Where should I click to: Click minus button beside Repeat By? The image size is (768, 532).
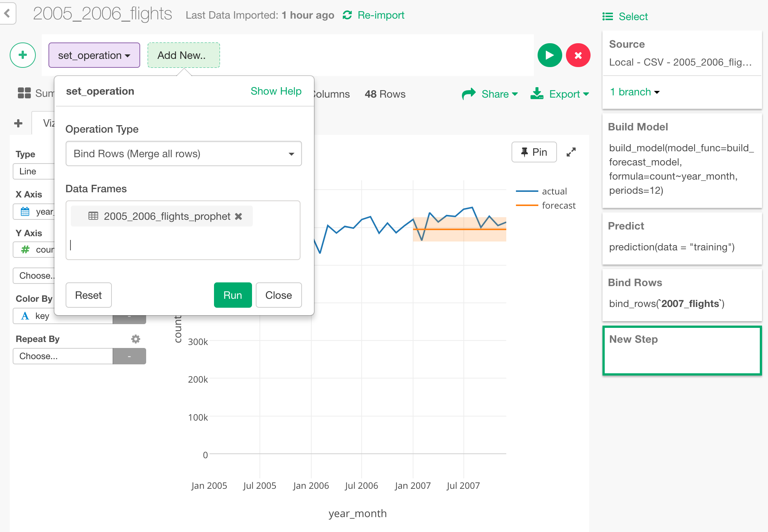point(129,356)
